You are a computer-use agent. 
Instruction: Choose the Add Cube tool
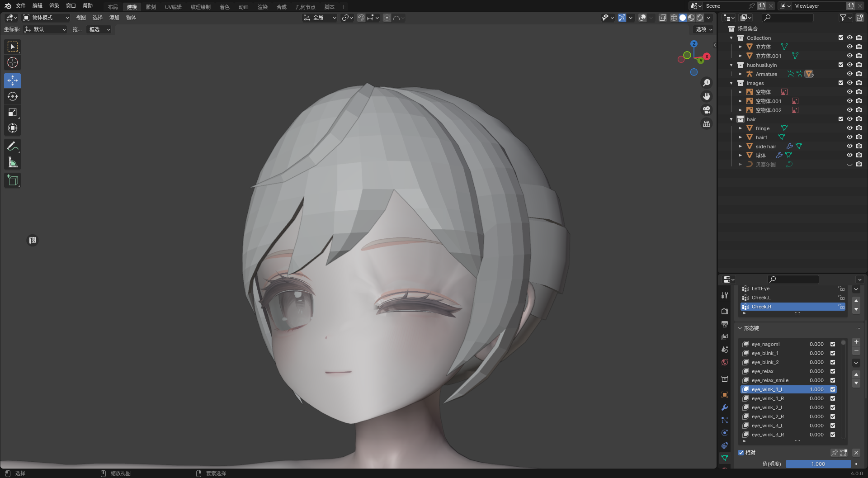(13, 180)
